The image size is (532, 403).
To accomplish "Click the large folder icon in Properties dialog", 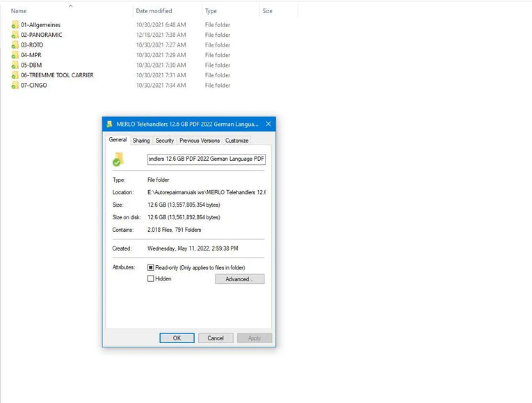I will point(118,159).
